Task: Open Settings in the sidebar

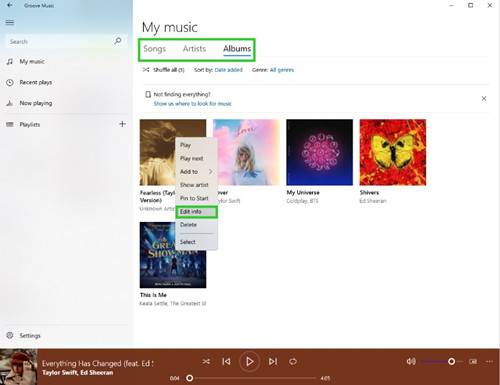Action: pyautogui.click(x=30, y=335)
